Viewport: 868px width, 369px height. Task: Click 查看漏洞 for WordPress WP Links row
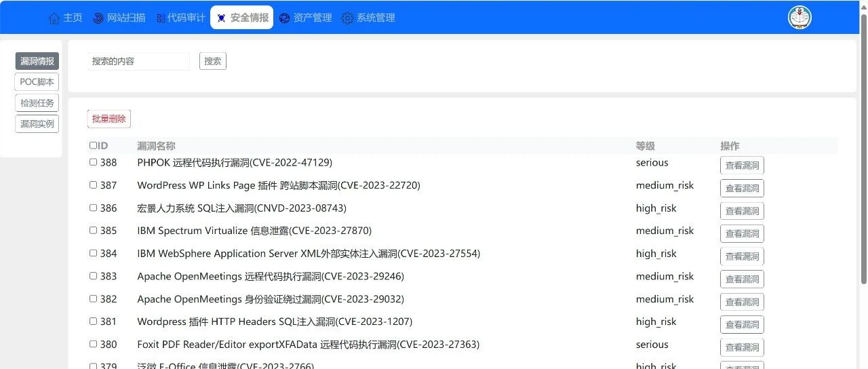pos(742,188)
